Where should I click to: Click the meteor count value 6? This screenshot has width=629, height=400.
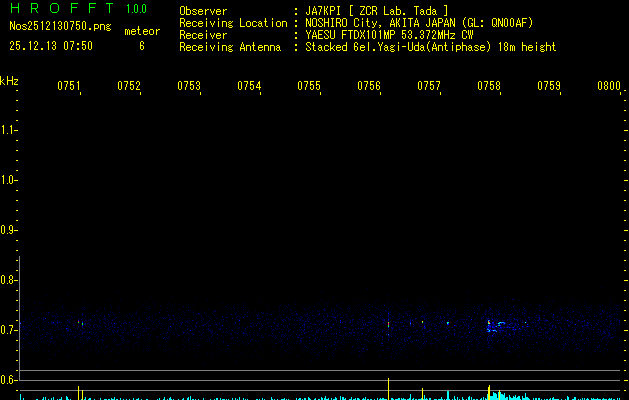click(142, 46)
